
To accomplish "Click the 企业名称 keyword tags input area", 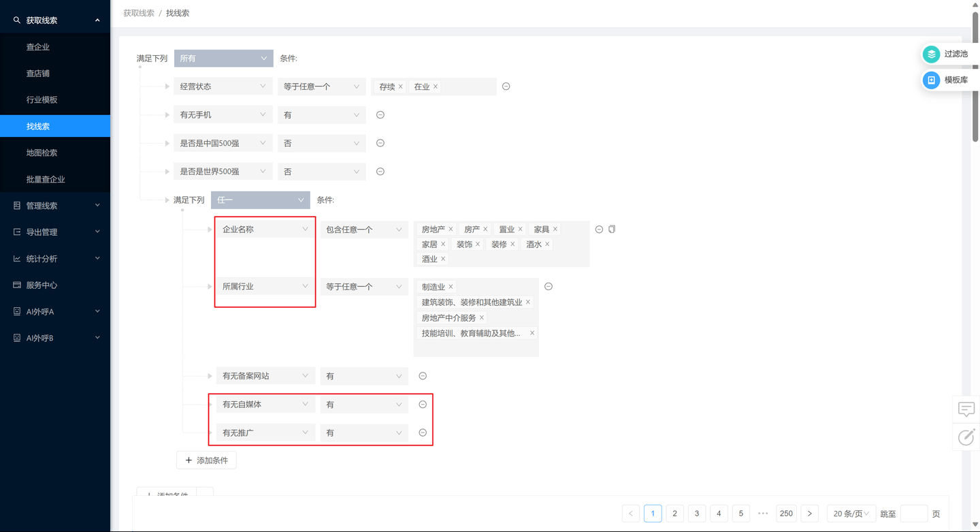I will (502, 244).
